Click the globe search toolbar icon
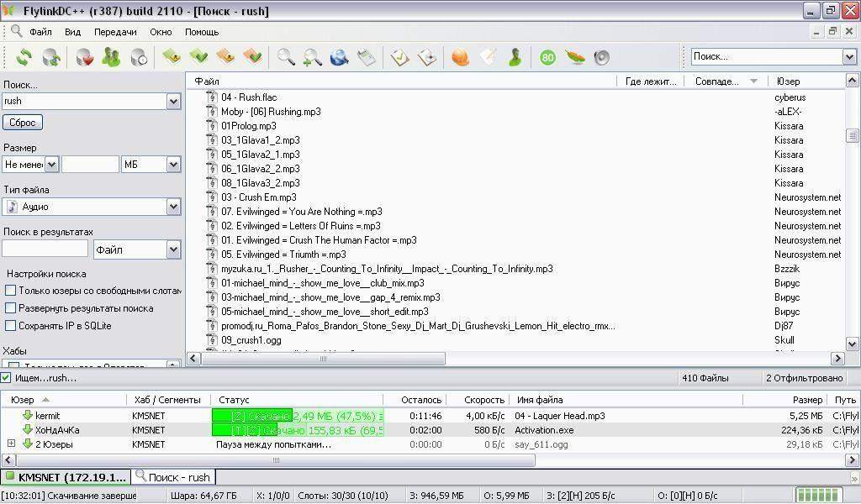This screenshot has width=861, height=504. (x=339, y=57)
